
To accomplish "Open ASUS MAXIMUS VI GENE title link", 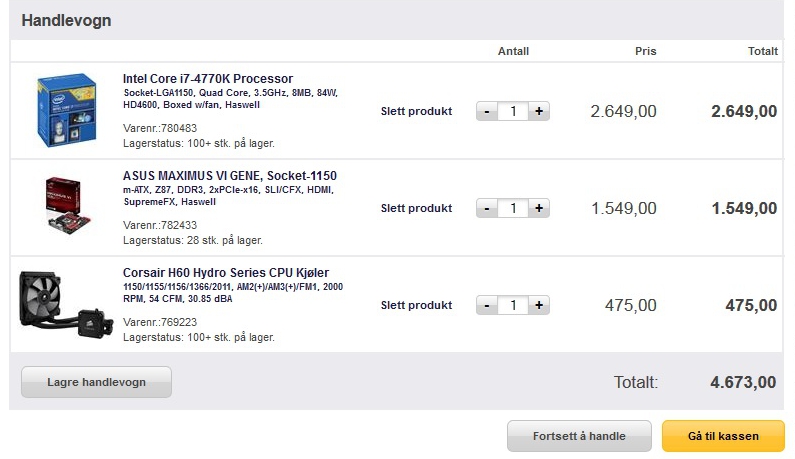I will pos(230,175).
